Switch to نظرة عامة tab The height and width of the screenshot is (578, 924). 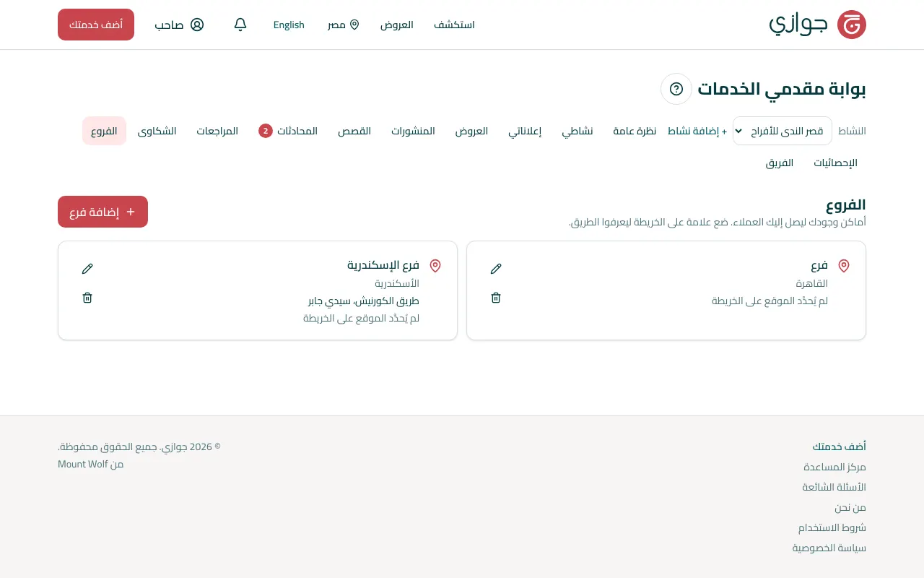(x=635, y=131)
